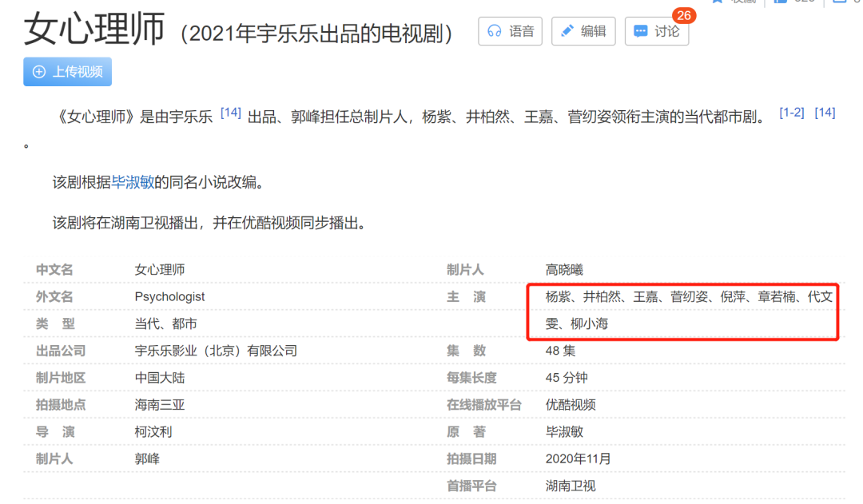Click the producer name 高晓曦

[x=564, y=270]
